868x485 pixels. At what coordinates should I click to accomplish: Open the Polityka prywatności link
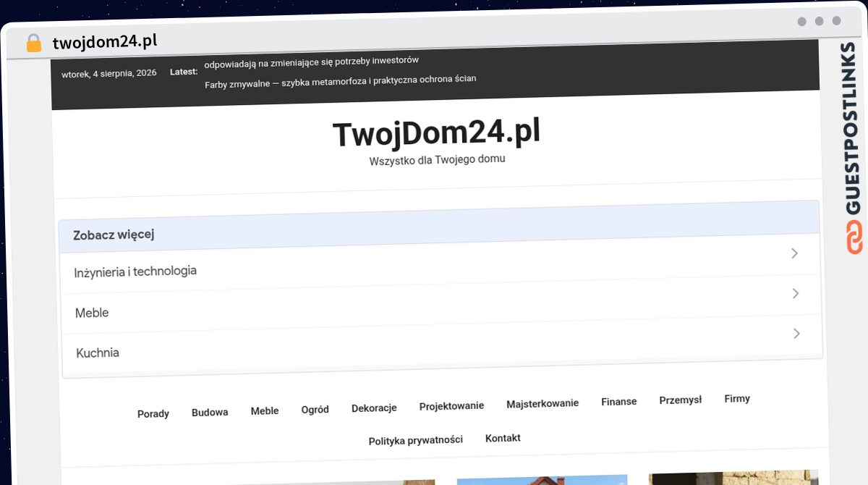point(416,440)
